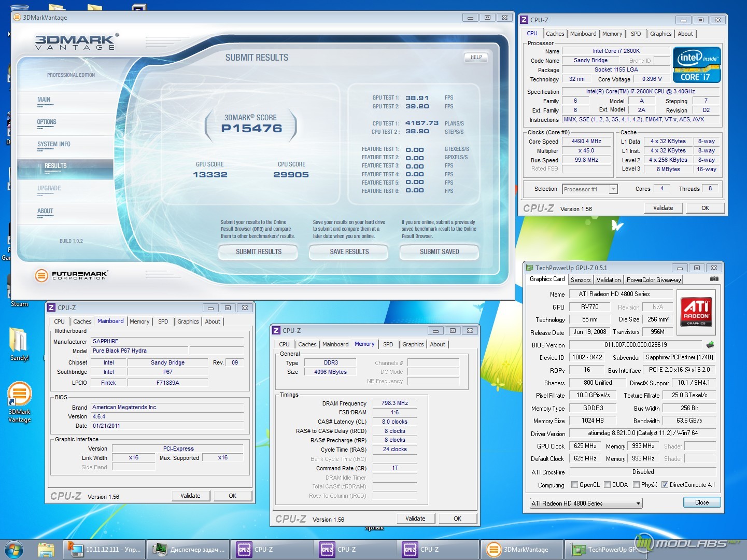Image resolution: width=747 pixels, height=560 pixels.
Task: Open the PowerColor Giveaway tab
Action: tap(653, 279)
